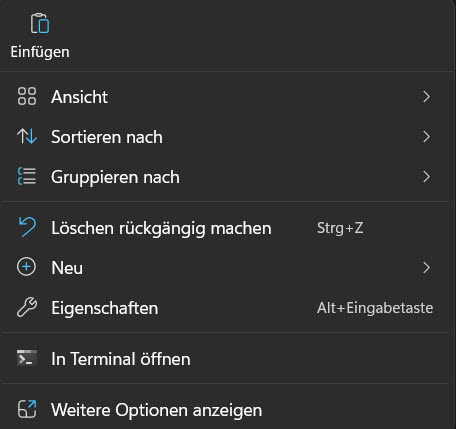This screenshot has width=456, height=429.
Task: Choose In Terminal öffnen
Action: click(121, 359)
